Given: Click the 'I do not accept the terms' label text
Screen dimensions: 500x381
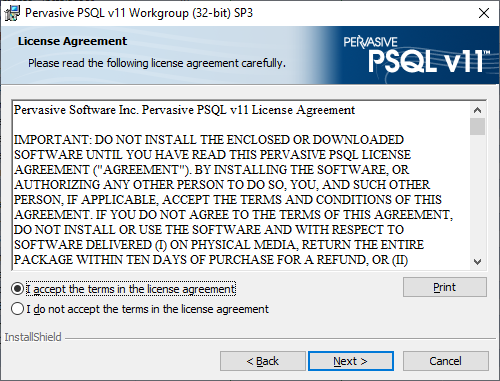Looking at the screenshot, I should (148, 309).
